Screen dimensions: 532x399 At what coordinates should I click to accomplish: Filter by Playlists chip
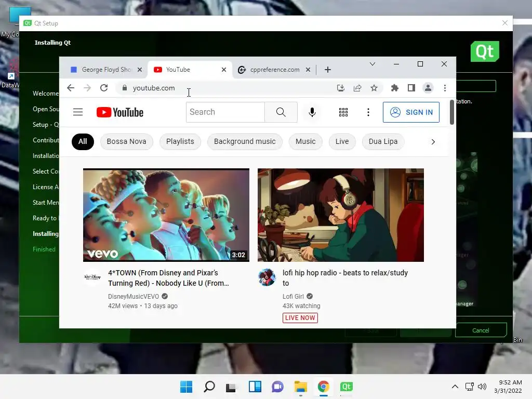[180, 141]
